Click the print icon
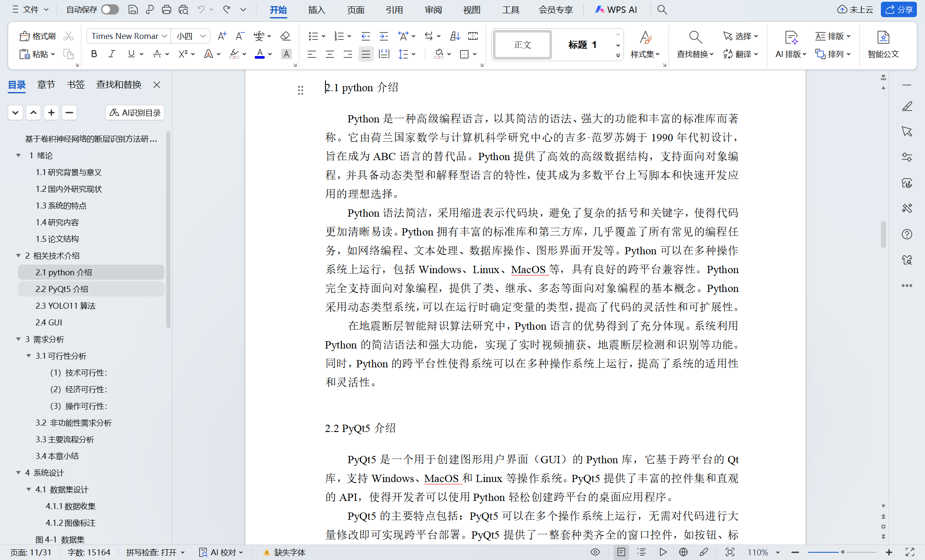The image size is (925, 560). click(167, 9)
